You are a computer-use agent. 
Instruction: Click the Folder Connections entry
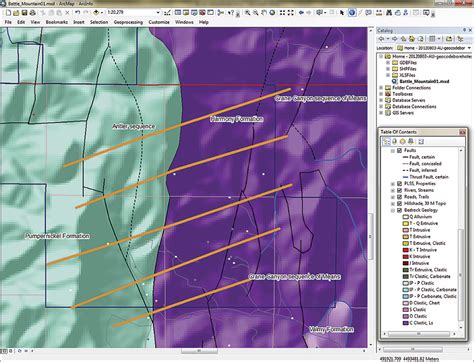pyautogui.click(x=411, y=88)
